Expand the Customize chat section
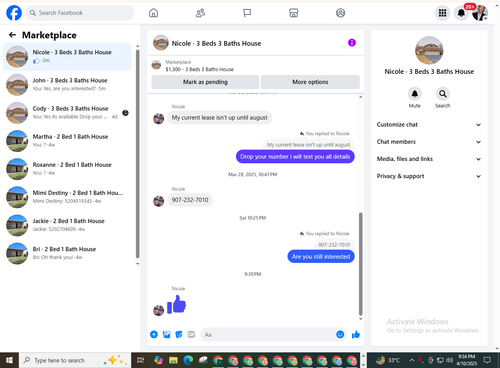 [429, 125]
